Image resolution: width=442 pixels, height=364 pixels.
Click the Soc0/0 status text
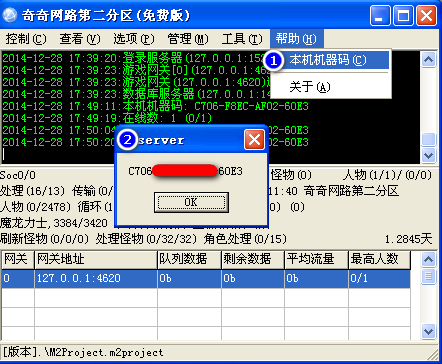[x=18, y=175]
